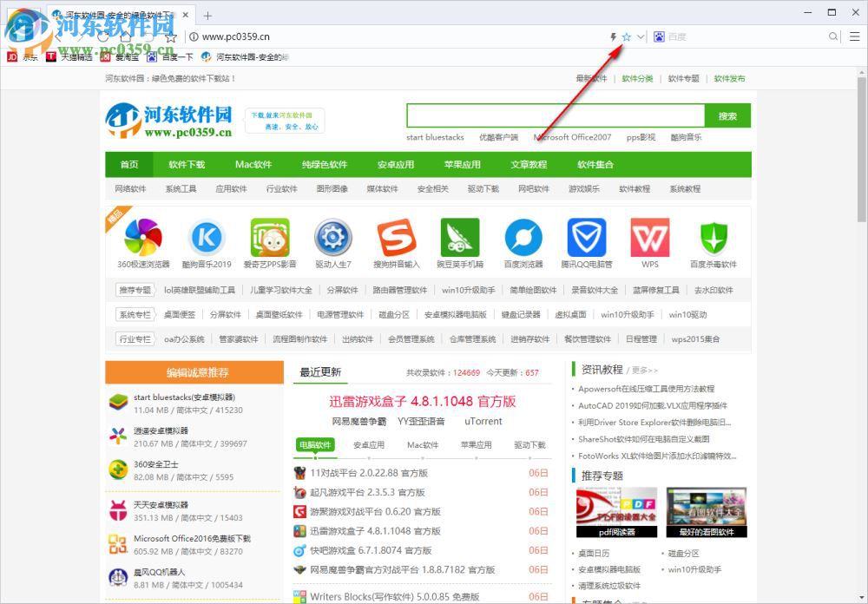Image resolution: width=868 pixels, height=604 pixels.
Task: Click the 腾讯QQ电脑管家 icon
Action: pyautogui.click(x=586, y=240)
